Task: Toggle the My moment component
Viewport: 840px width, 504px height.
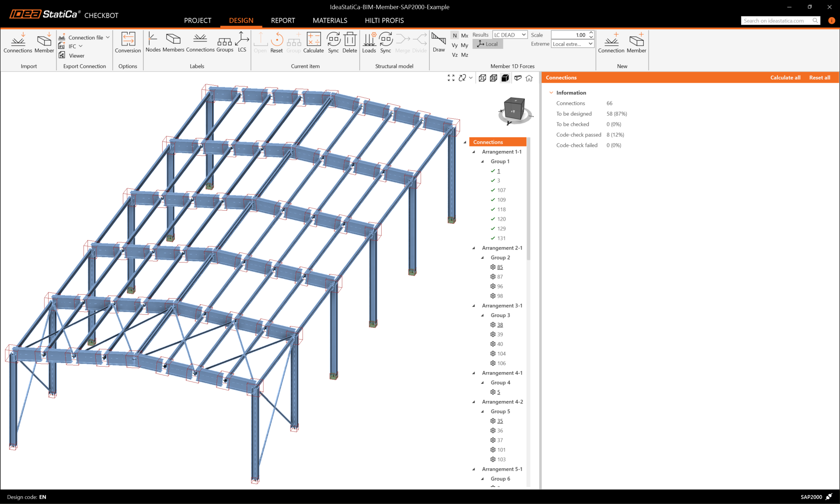Action: 464,45
